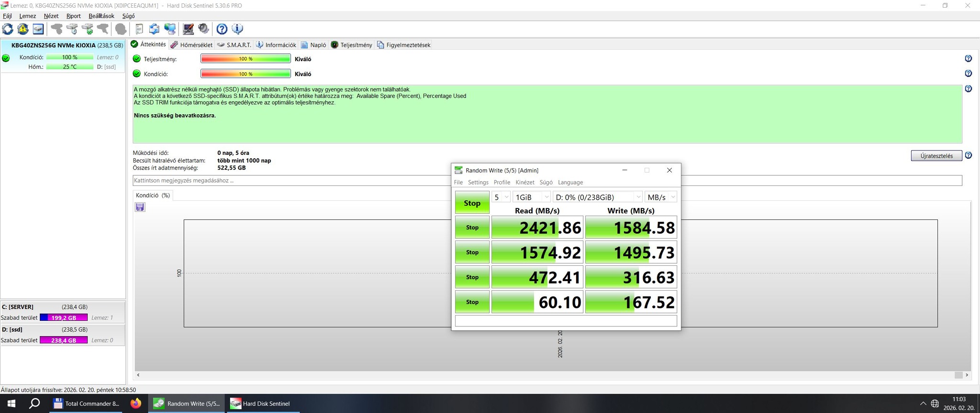Open the Fájl menu
This screenshot has width=980, height=413.
click(x=7, y=16)
